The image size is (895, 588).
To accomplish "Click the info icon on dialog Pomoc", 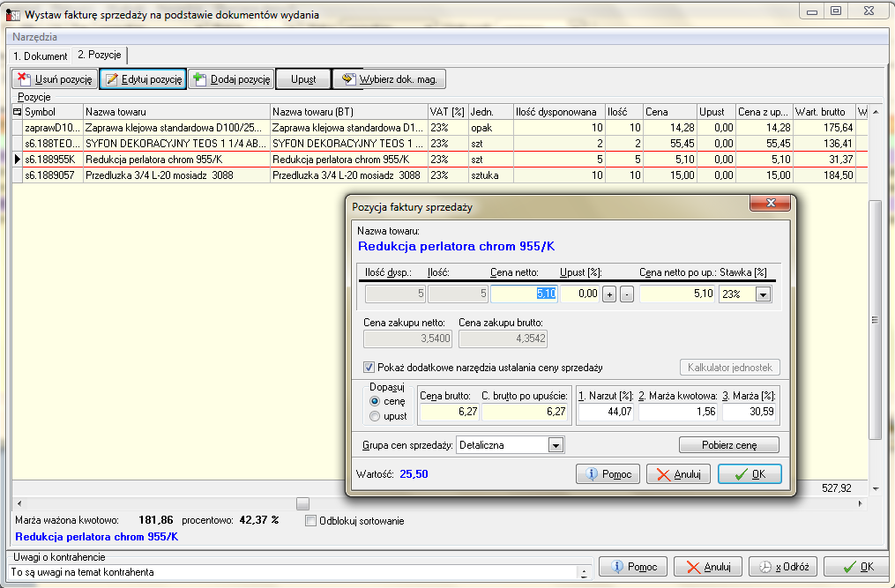I will [592, 473].
